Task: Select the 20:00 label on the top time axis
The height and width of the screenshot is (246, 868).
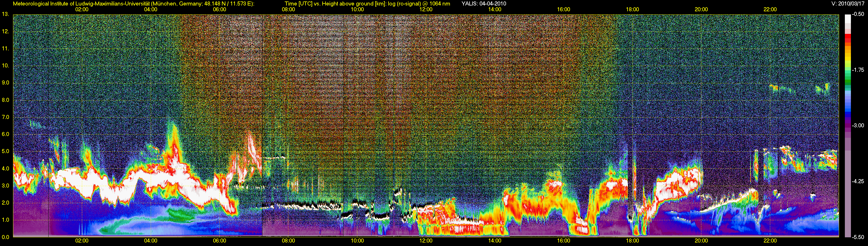Action: pyautogui.click(x=701, y=10)
